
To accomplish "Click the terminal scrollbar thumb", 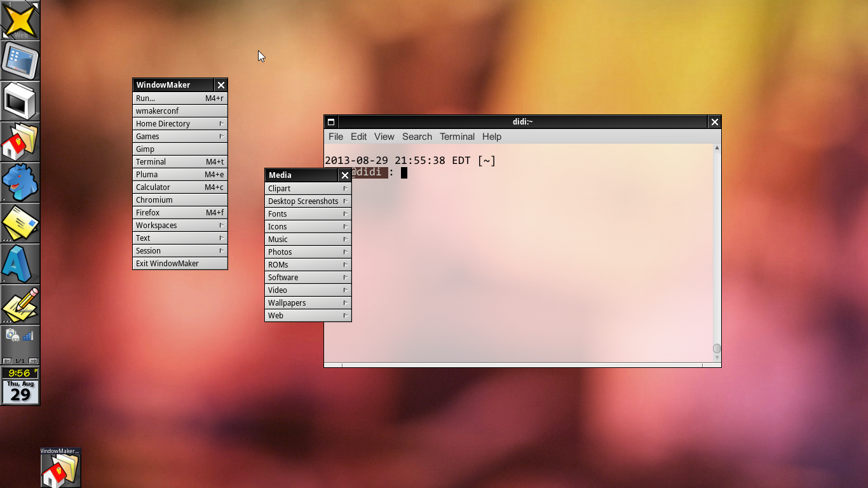I will tap(717, 348).
